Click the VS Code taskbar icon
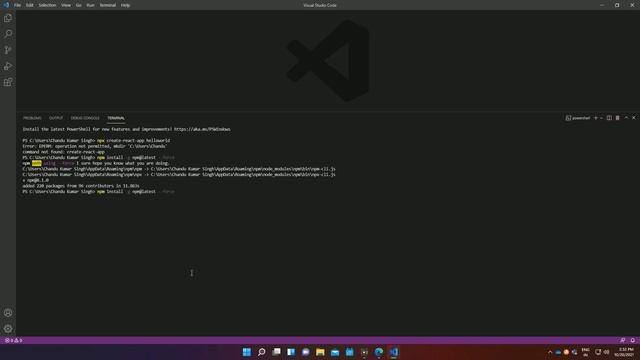Image resolution: width=640 pixels, height=360 pixels. point(394,352)
